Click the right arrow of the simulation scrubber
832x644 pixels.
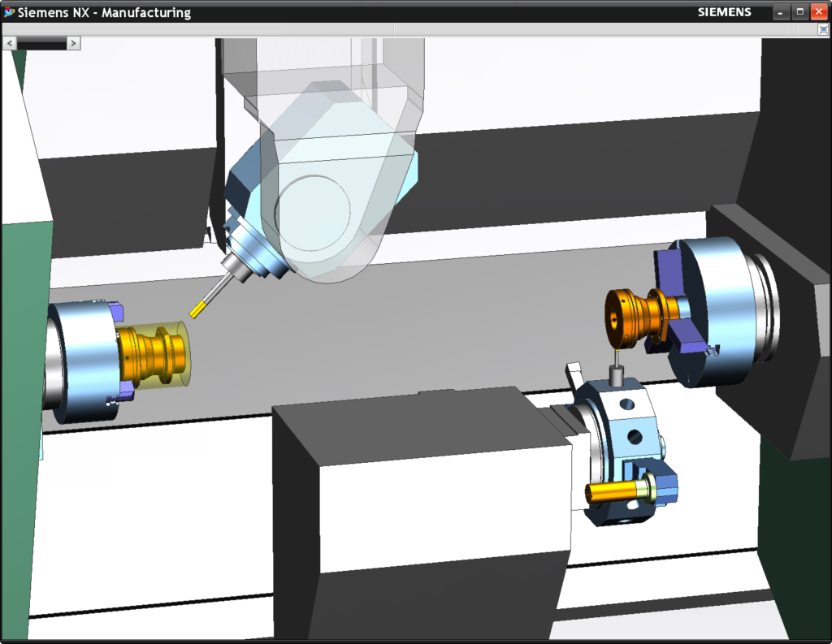[x=73, y=42]
